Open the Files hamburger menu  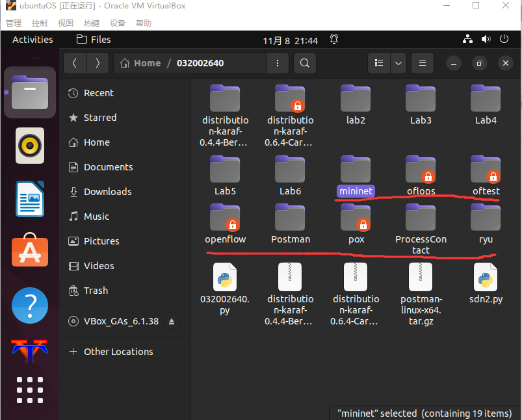pos(423,63)
